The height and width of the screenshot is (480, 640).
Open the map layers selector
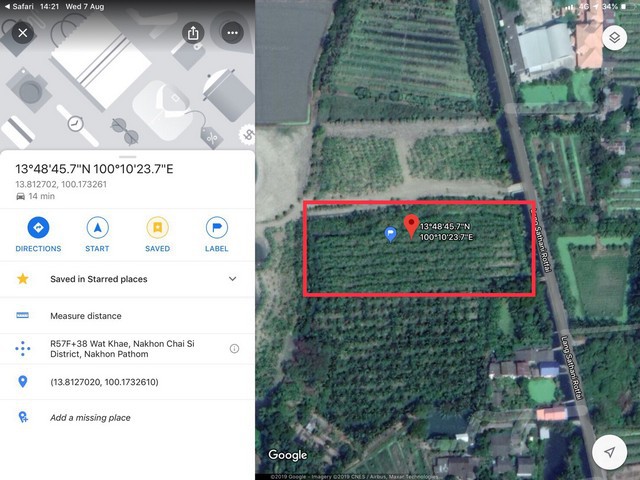tap(614, 38)
